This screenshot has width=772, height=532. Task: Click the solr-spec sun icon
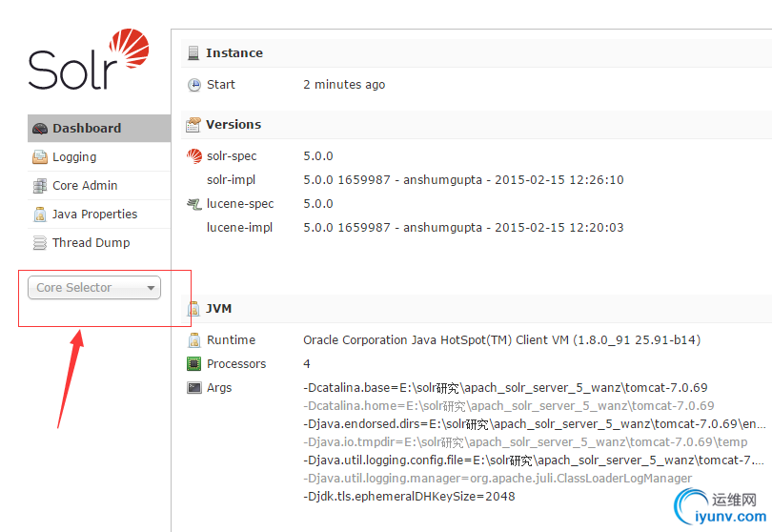(194, 156)
